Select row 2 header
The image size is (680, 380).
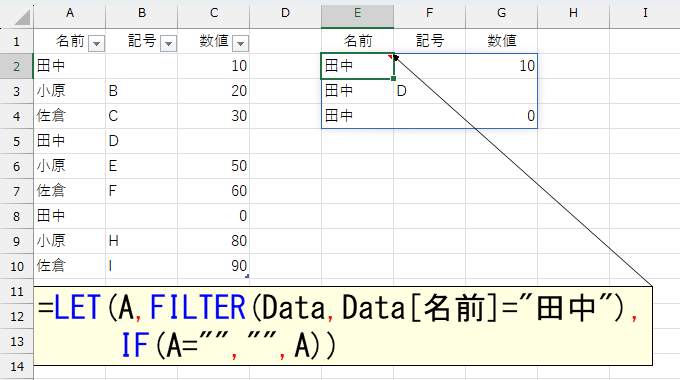[16, 66]
